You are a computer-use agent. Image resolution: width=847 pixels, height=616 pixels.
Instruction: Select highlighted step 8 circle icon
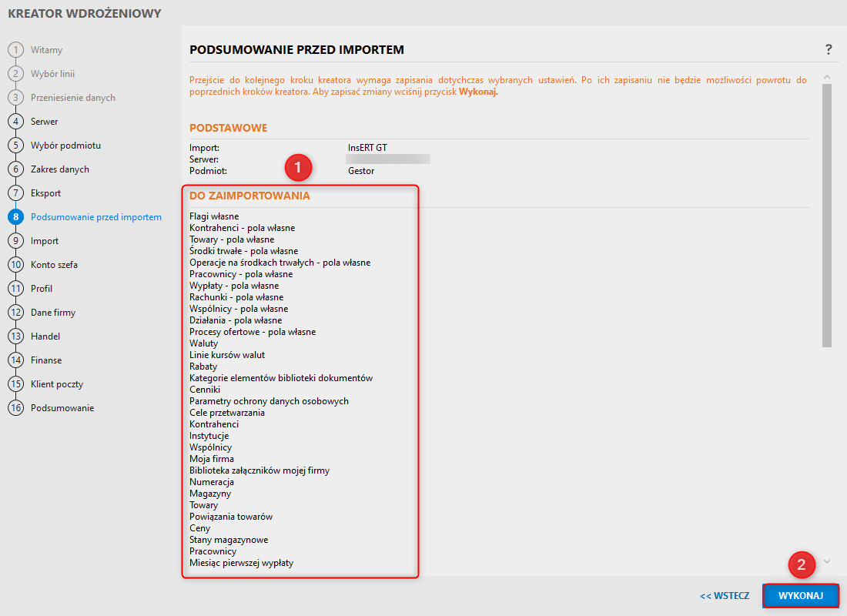15,216
